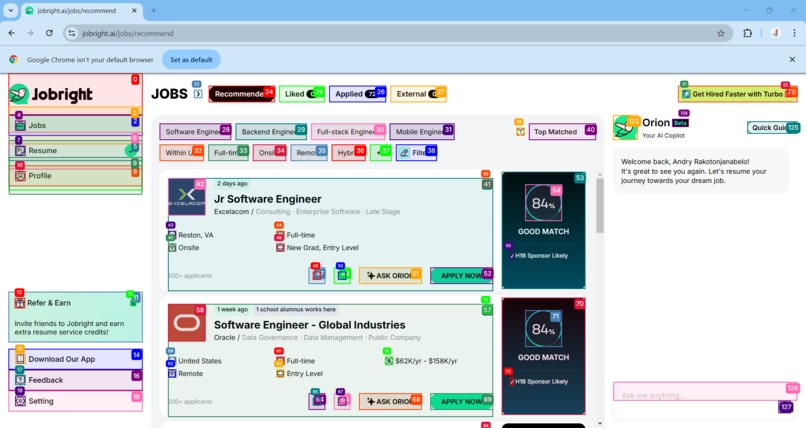
Task: Click the Jobright logo
Action: tap(51, 94)
